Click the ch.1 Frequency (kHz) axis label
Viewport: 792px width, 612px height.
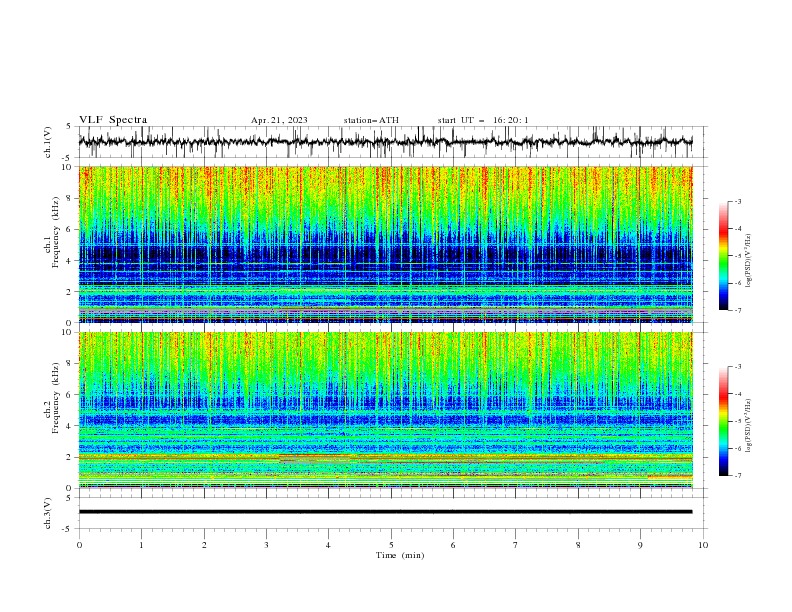pos(52,233)
